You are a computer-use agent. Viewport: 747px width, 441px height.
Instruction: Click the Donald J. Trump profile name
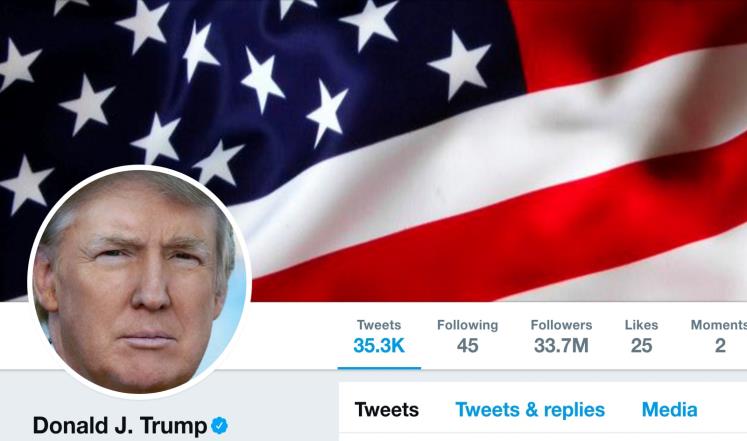tap(120, 425)
